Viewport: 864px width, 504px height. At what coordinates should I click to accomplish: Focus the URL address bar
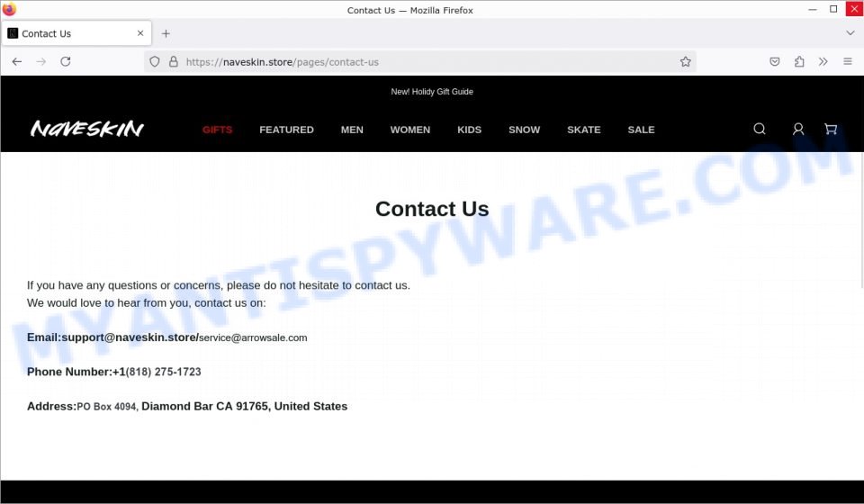click(420, 62)
